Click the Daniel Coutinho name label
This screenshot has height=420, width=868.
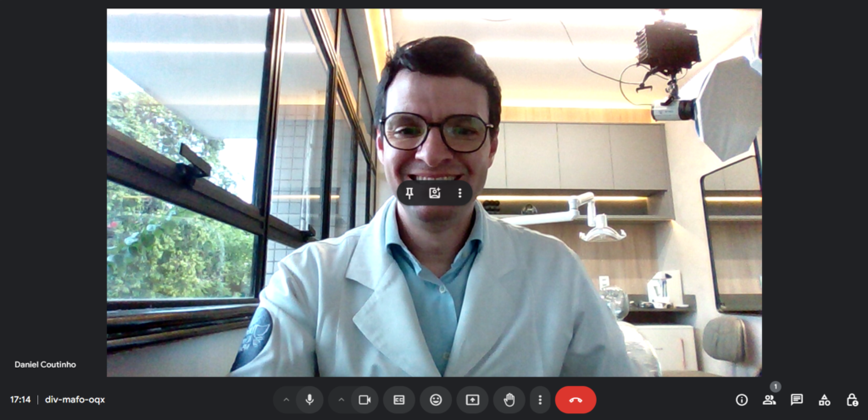[45, 364]
